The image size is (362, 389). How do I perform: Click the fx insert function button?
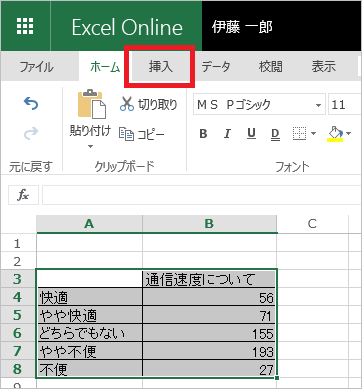point(23,195)
